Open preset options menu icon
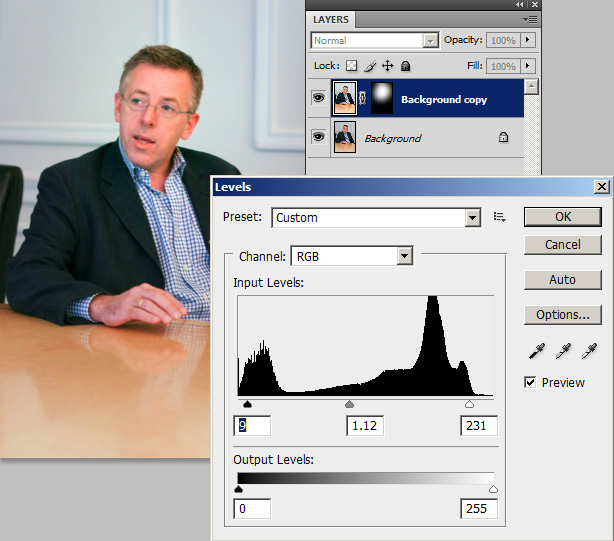 [499, 217]
